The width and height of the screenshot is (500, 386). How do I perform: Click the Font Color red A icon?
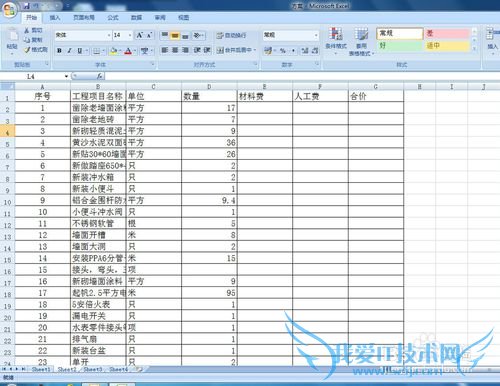tap(128, 51)
